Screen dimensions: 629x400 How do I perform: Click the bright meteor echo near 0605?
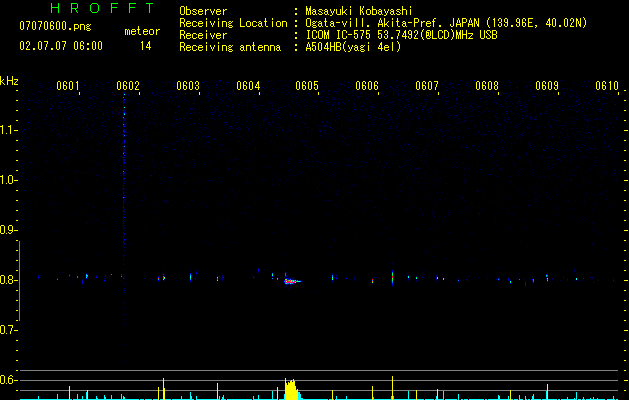291,281
